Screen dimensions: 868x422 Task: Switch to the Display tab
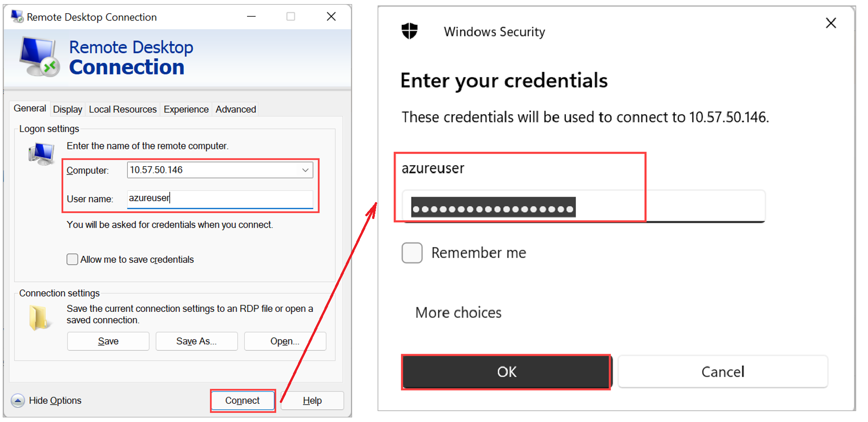[x=67, y=109]
